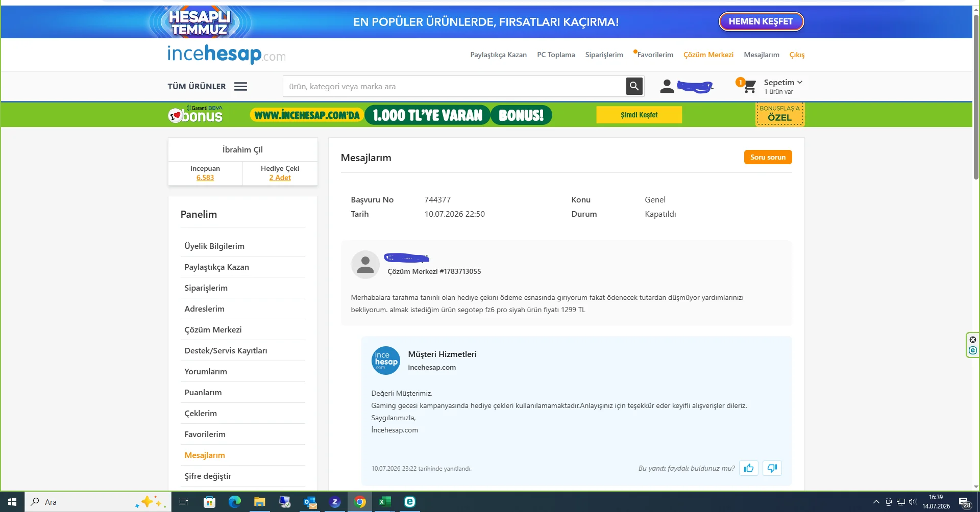980x512 pixels.
Task: Open Microsoft Edge from the taskbar
Action: [x=234, y=502]
